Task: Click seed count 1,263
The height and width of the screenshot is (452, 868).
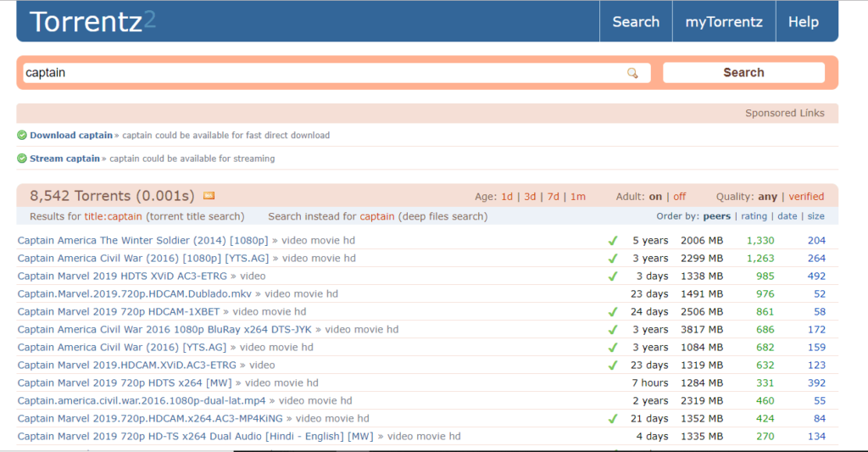Action: (x=760, y=258)
